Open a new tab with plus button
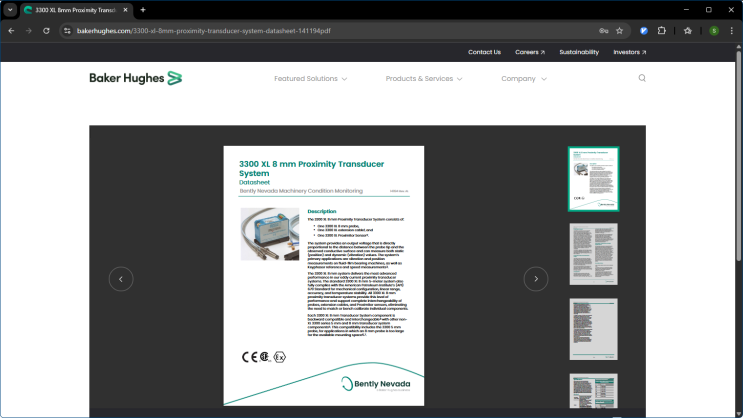This screenshot has width=743, height=418. tap(143, 10)
